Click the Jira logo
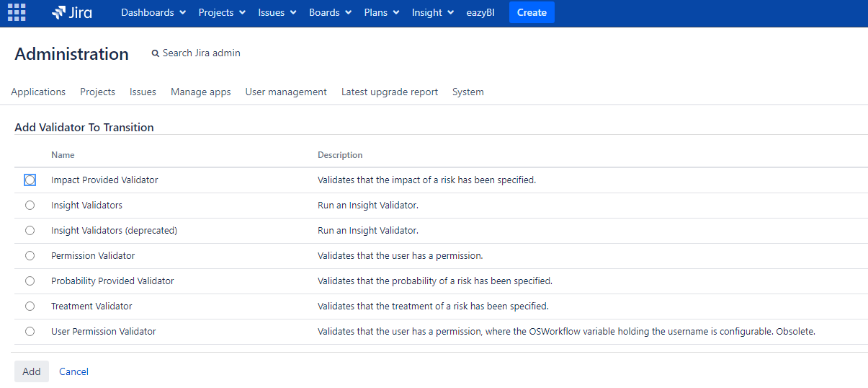Screen dimensions: 868x388 [x=72, y=12]
